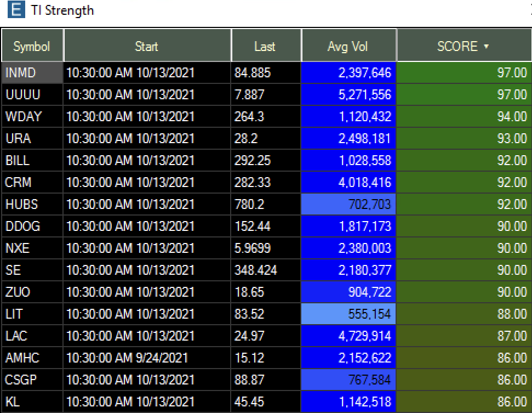Image resolution: width=532 pixels, height=413 pixels.
Task: Select the LAC symbol cell
Action: point(32,336)
